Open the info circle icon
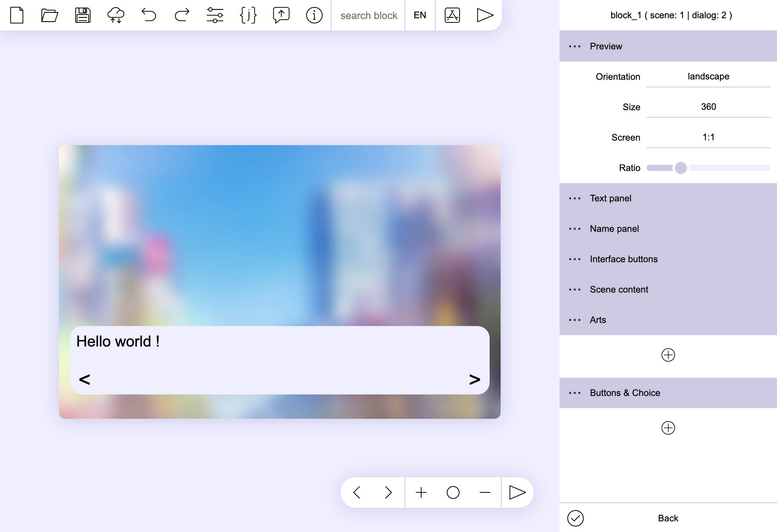The height and width of the screenshot is (532, 777). point(314,15)
